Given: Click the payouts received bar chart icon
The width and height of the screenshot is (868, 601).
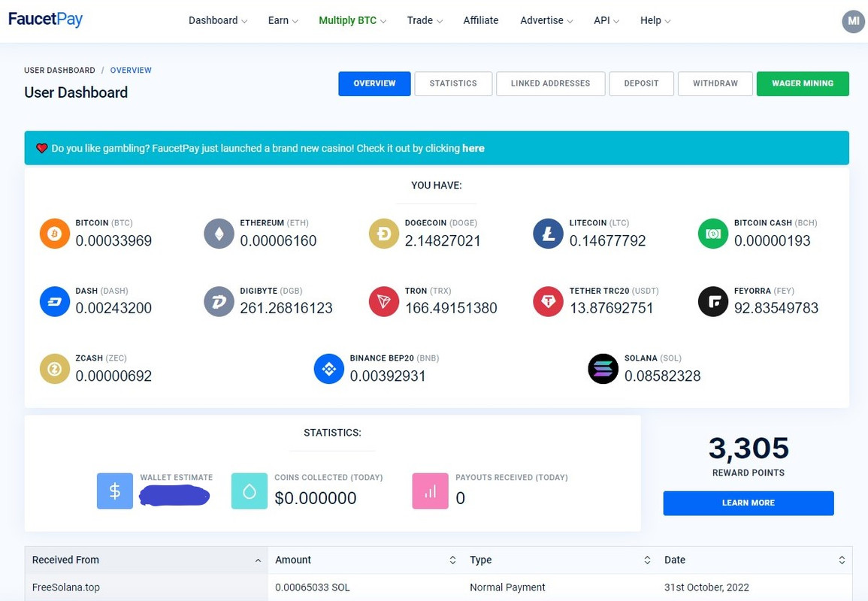Looking at the screenshot, I should (430, 491).
